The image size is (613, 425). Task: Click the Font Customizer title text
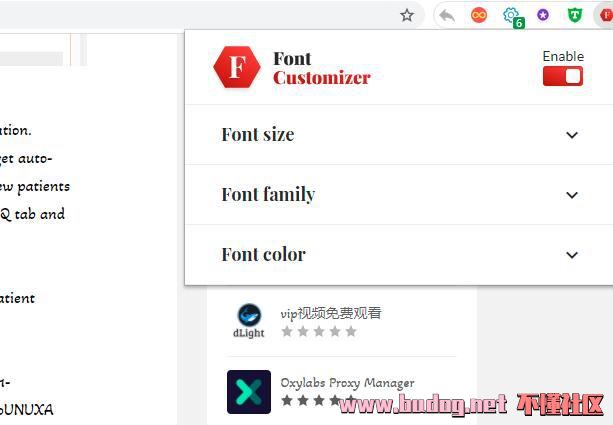pos(322,68)
